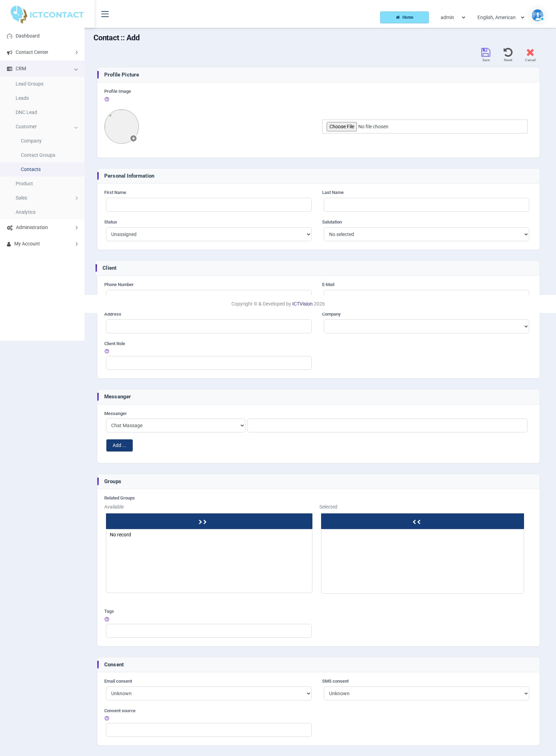Click the red Cancel icon
556x756 pixels.
(530, 52)
